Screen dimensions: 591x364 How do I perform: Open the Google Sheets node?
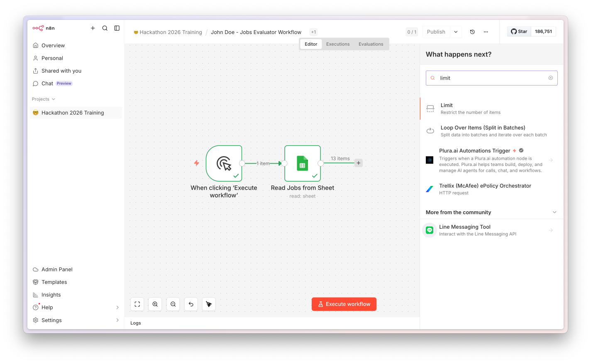303,163
